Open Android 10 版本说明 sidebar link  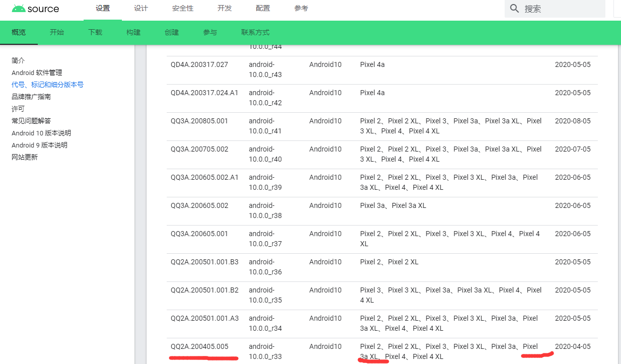click(41, 133)
